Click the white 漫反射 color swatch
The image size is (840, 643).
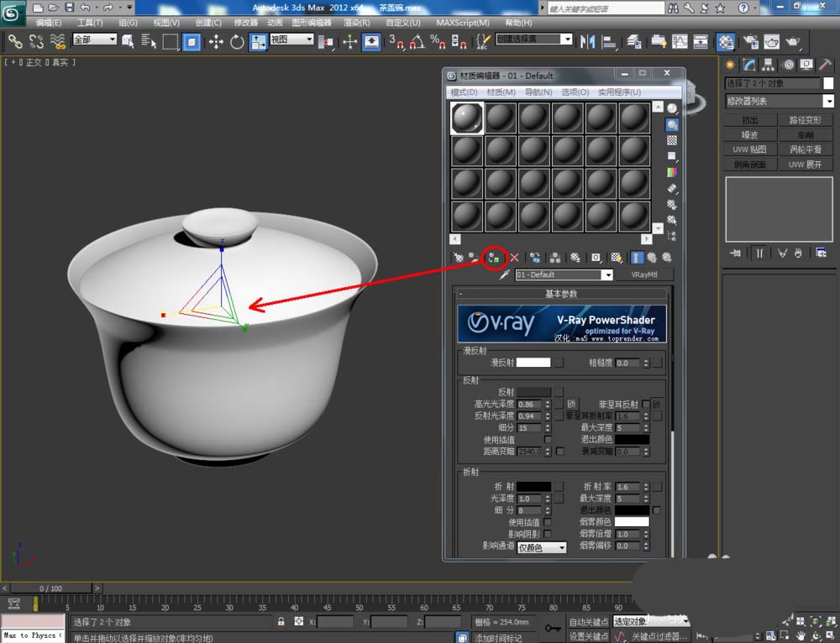[533, 363]
